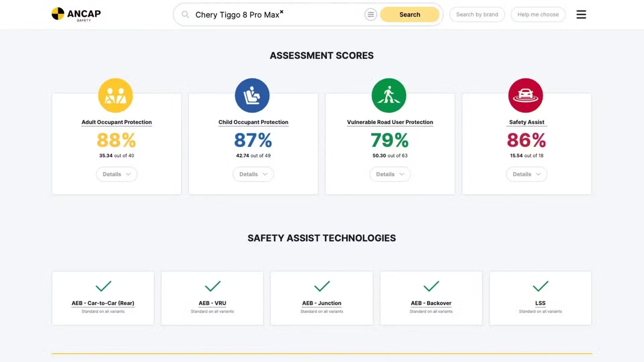Click the ANCAP Safety logo
This screenshot has width=644, height=362.
(76, 14)
